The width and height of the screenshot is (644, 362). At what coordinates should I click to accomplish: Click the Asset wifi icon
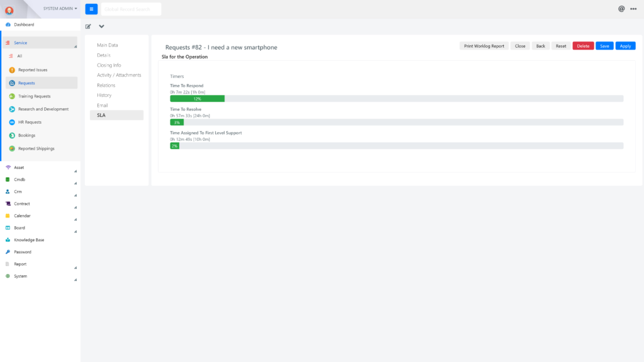pos(8,167)
